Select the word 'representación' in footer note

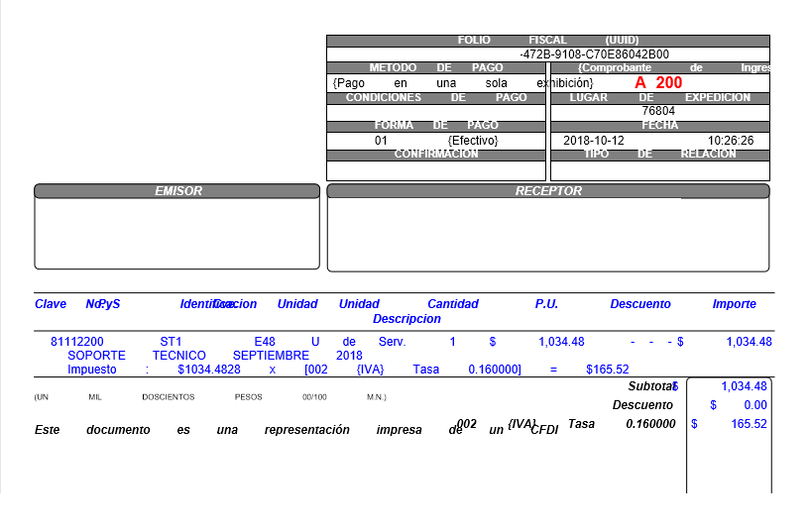[x=307, y=430]
